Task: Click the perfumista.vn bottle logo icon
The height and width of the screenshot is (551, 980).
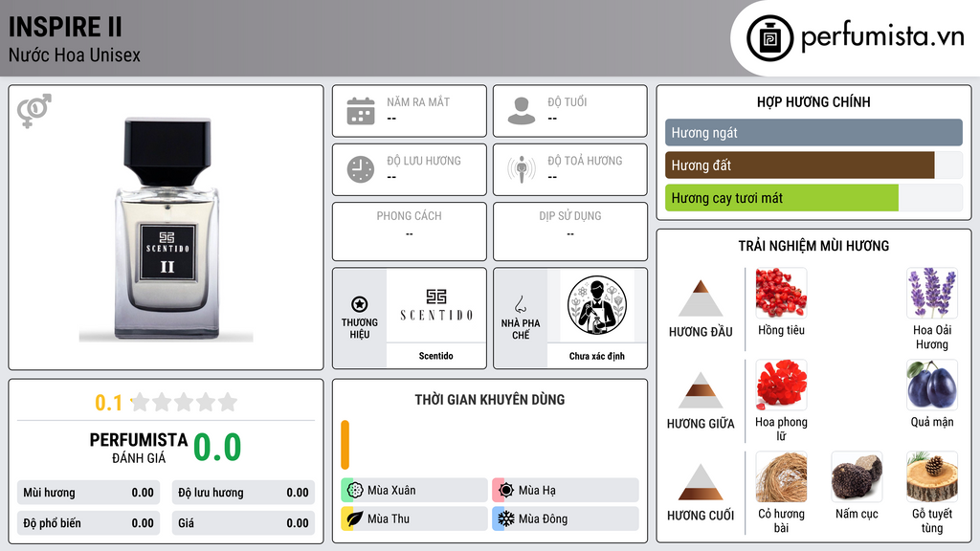Action: [769, 38]
